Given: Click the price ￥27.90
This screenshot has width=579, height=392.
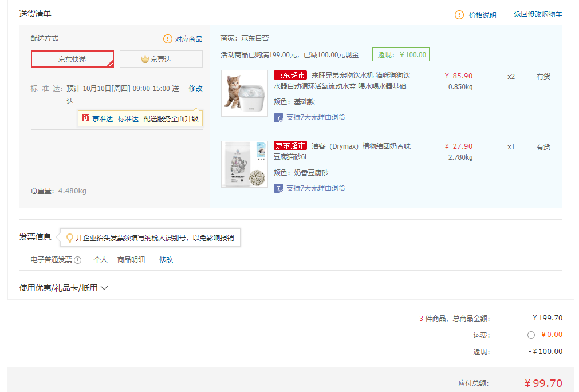Looking at the screenshot, I should 459,146.
